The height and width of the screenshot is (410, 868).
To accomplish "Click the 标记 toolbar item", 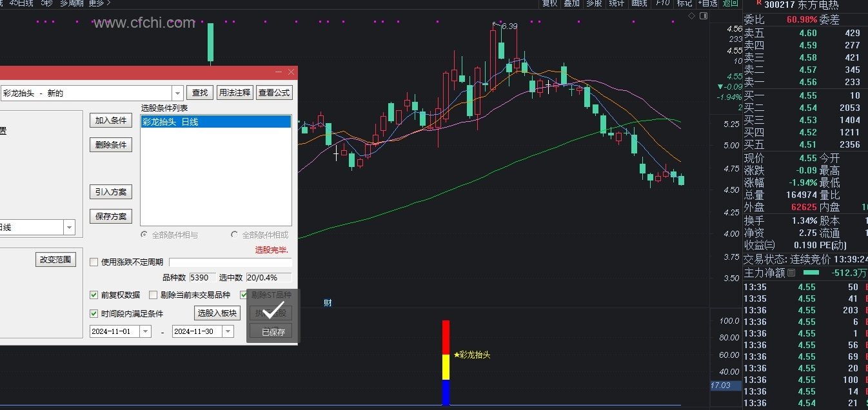I will point(684,3).
